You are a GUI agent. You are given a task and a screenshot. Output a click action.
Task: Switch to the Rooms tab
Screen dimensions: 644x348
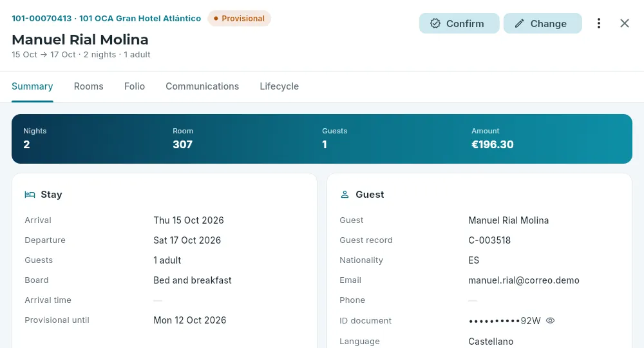89,86
